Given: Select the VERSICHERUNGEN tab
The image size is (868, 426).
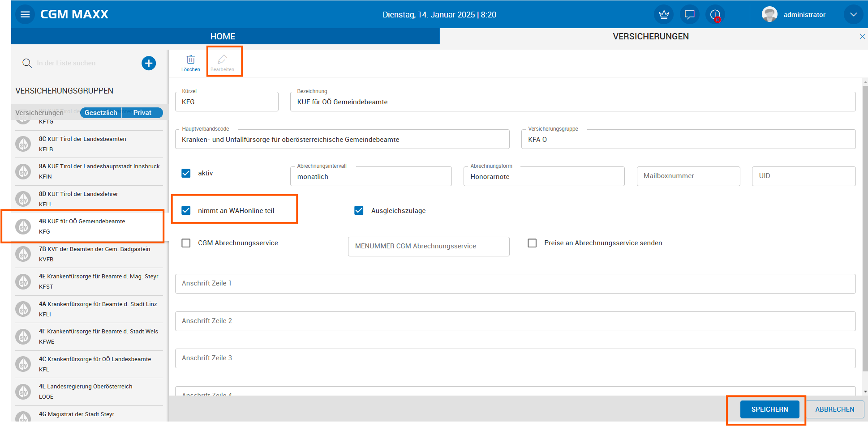Looking at the screenshot, I should click(651, 36).
